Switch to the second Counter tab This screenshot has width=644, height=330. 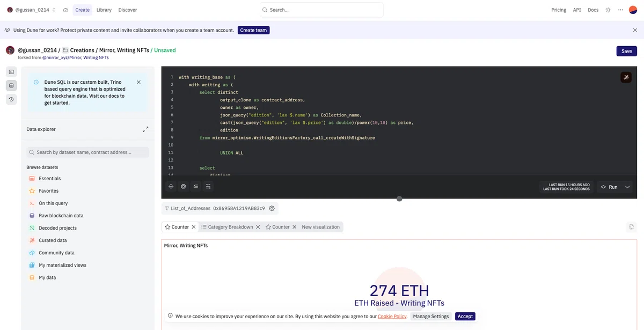point(277,227)
